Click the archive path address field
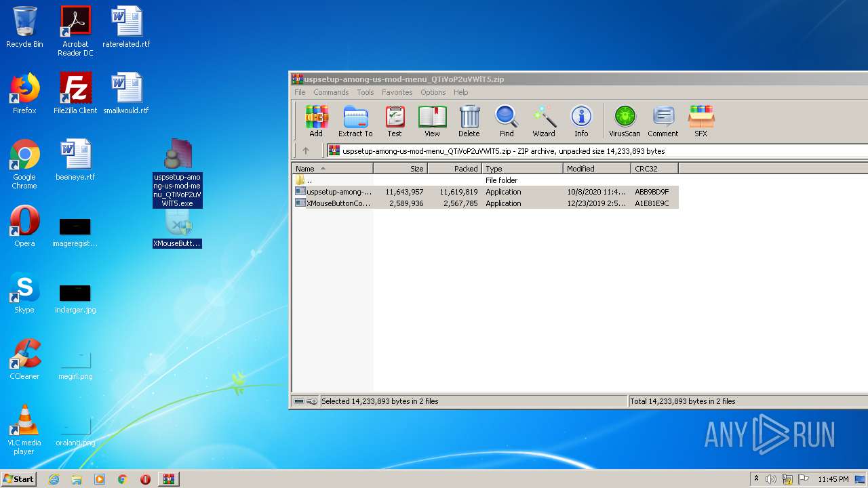868x488 pixels. [597, 150]
